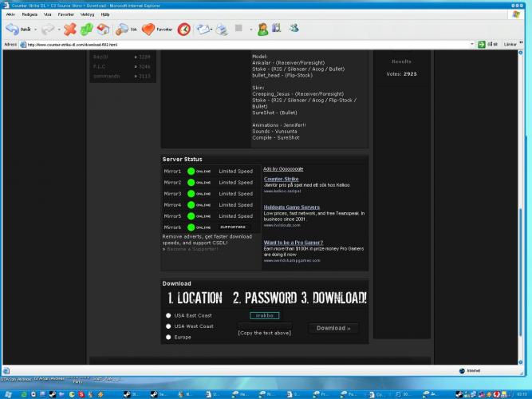
Task: Select USA East Coast location
Action: pos(168,316)
